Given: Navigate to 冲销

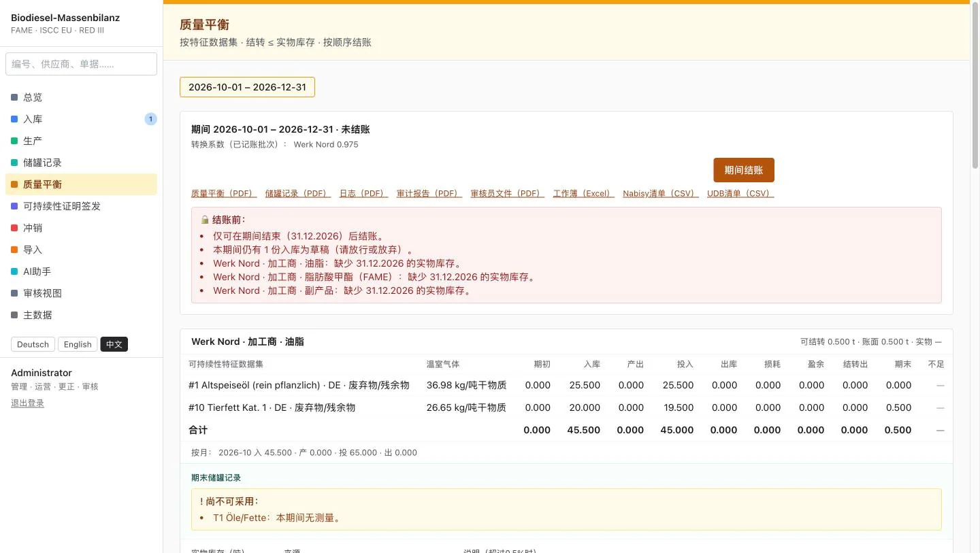Looking at the screenshot, I should point(81,228).
